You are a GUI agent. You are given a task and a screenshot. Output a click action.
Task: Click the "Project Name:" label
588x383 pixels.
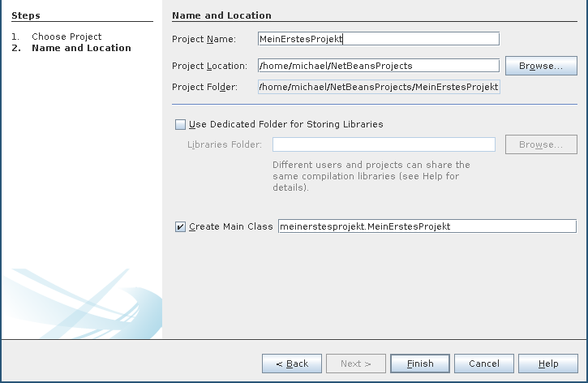point(204,39)
